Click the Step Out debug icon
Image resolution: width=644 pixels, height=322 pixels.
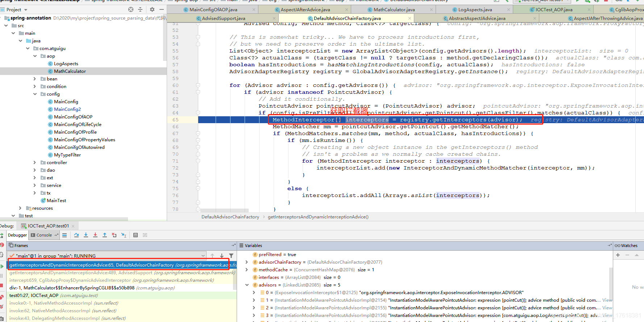[105, 235]
